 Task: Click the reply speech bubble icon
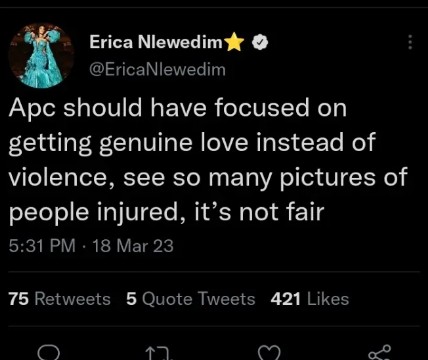point(50,352)
